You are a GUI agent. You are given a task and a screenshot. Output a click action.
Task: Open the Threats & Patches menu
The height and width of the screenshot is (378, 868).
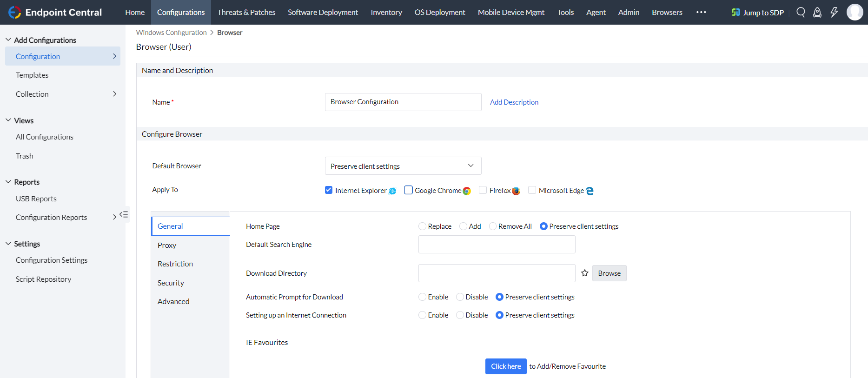point(246,12)
